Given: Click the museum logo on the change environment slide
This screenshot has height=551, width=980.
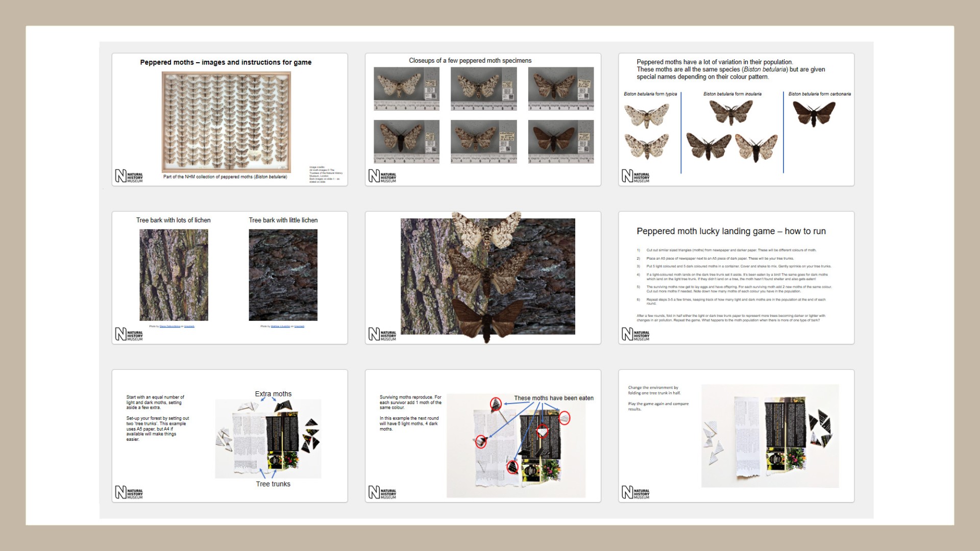Looking at the screenshot, I should click(x=635, y=493).
